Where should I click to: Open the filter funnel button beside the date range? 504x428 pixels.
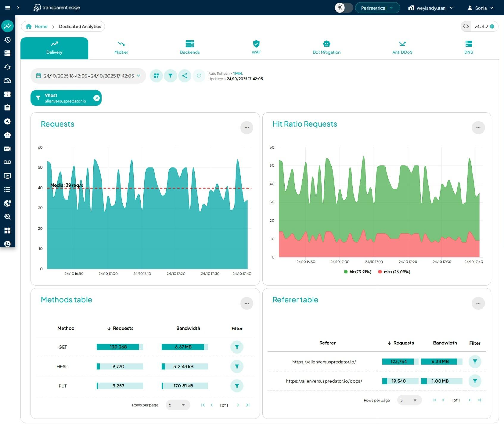click(x=170, y=76)
